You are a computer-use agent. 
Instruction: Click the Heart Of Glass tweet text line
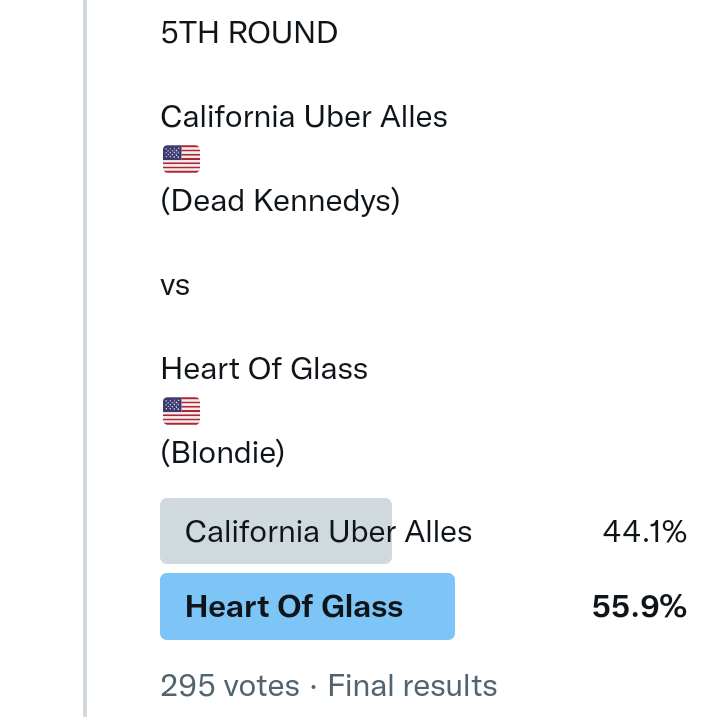(x=264, y=369)
